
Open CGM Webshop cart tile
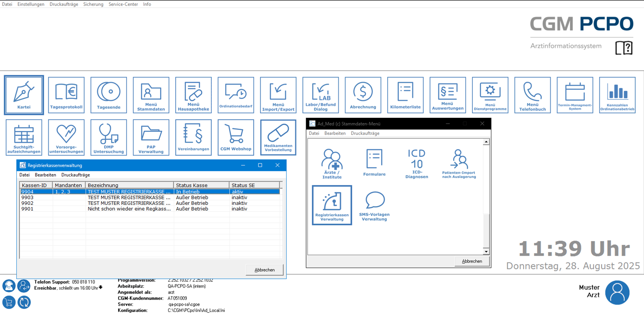coord(236,137)
